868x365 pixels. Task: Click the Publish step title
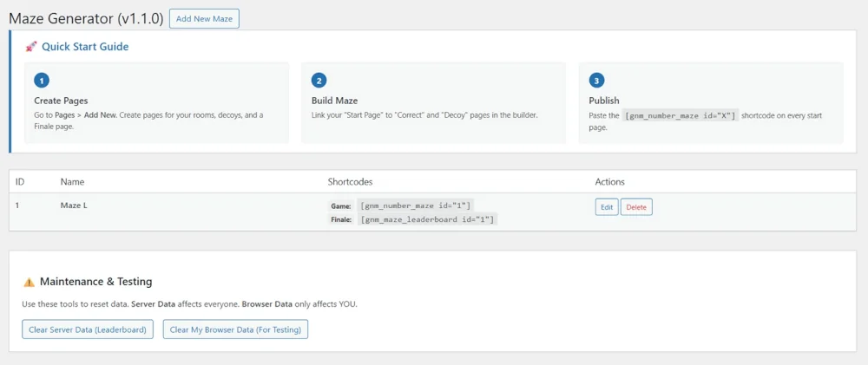(604, 101)
